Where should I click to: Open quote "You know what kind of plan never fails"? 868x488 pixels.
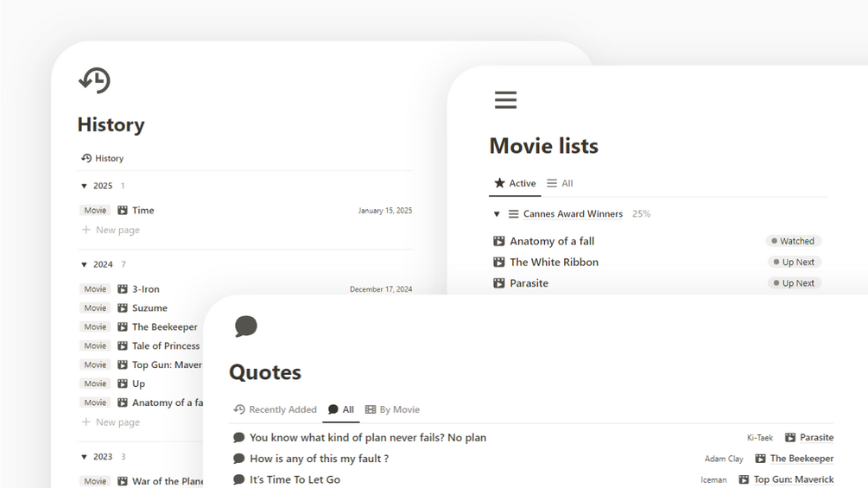tap(368, 438)
